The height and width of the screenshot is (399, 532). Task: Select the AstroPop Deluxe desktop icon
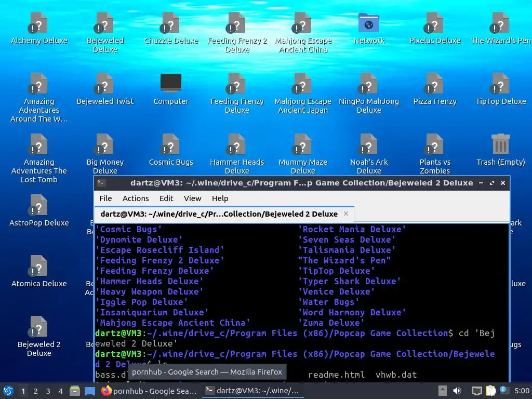(x=39, y=211)
